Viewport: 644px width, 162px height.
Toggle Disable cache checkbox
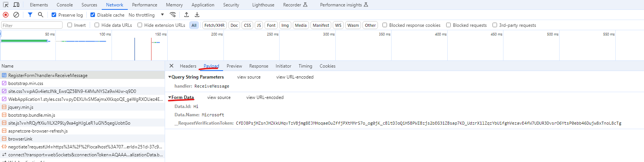click(x=93, y=15)
